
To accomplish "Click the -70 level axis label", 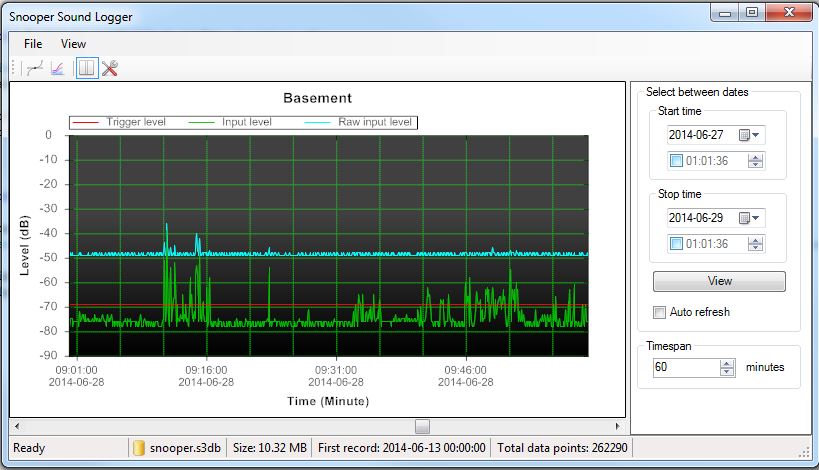I will click(49, 307).
